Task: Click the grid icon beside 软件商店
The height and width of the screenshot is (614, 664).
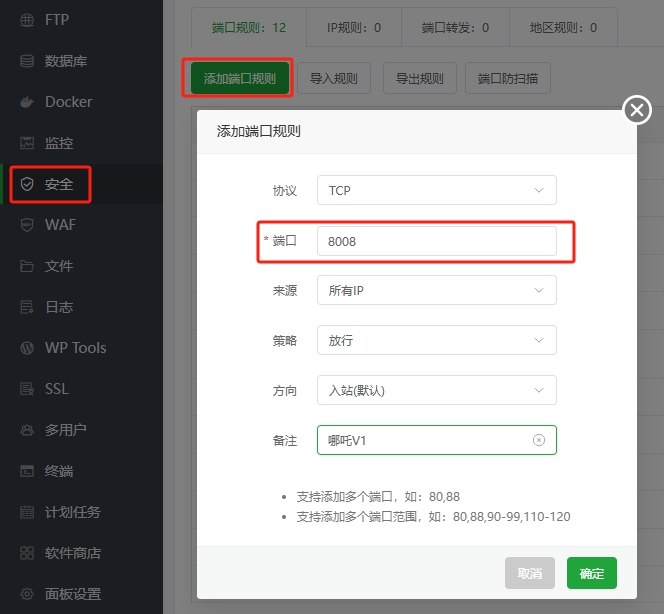Action: tap(27, 553)
